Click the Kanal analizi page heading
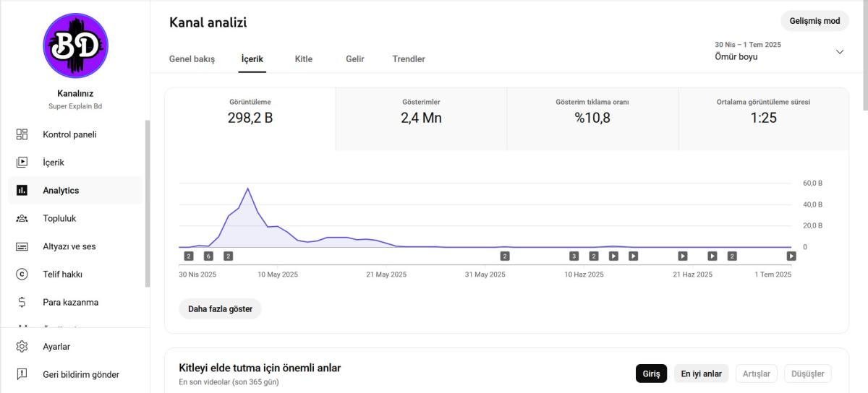This screenshot has height=393, width=868. (x=208, y=22)
